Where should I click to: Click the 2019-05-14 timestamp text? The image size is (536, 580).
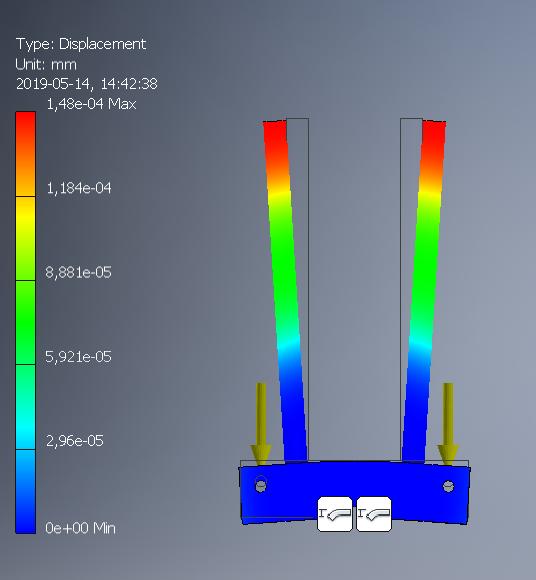tap(87, 84)
